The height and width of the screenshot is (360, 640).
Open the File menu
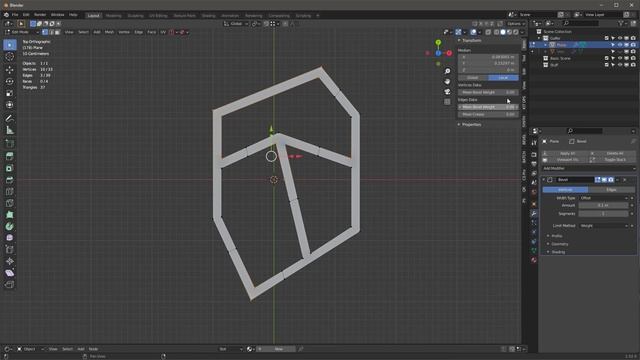click(x=15, y=15)
